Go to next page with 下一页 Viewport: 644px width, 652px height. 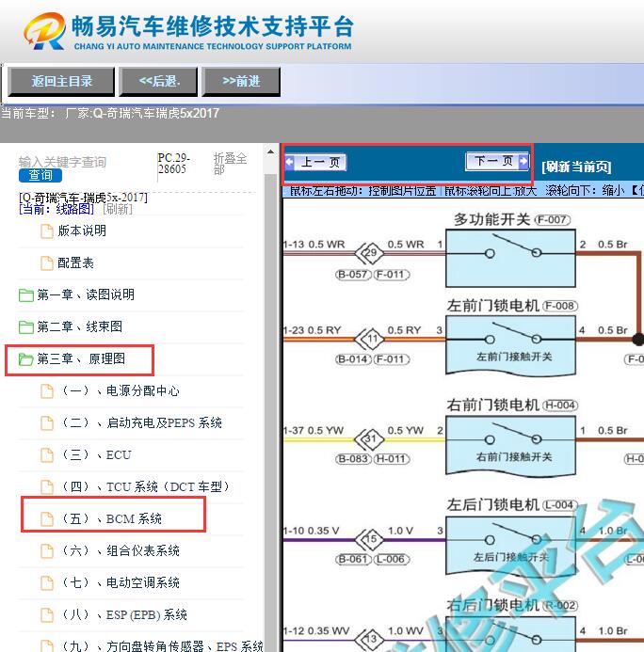497,161
